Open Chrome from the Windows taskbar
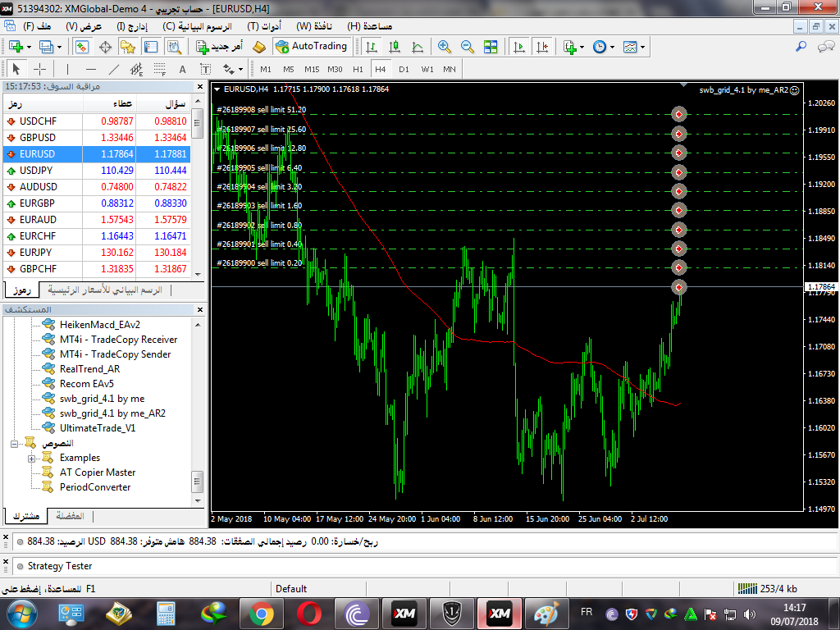The height and width of the screenshot is (630, 840). [262, 614]
